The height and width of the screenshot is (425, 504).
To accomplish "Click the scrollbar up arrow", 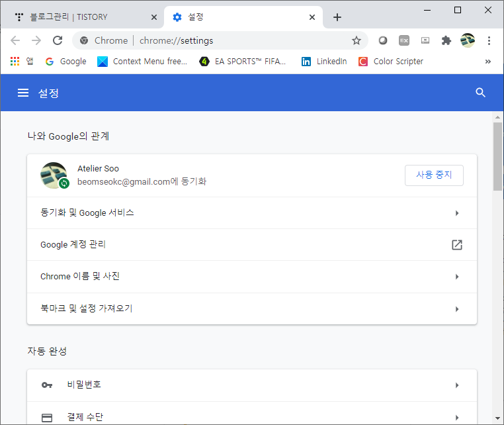I will [497, 117].
